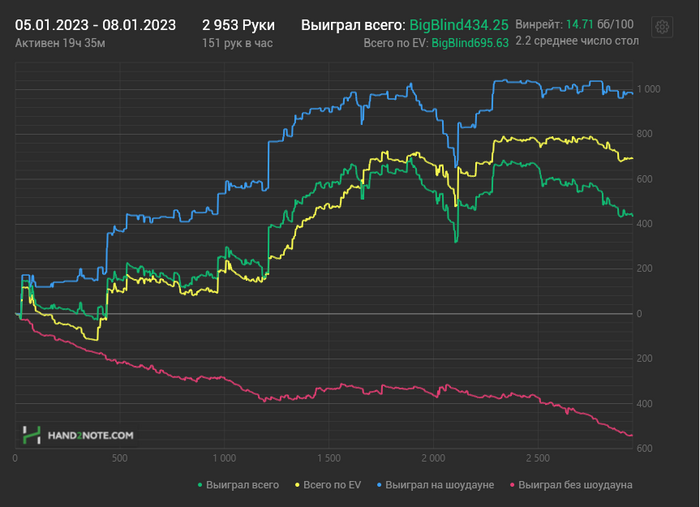
Task: Click the x-axis label '2 000'
Action: (433, 458)
